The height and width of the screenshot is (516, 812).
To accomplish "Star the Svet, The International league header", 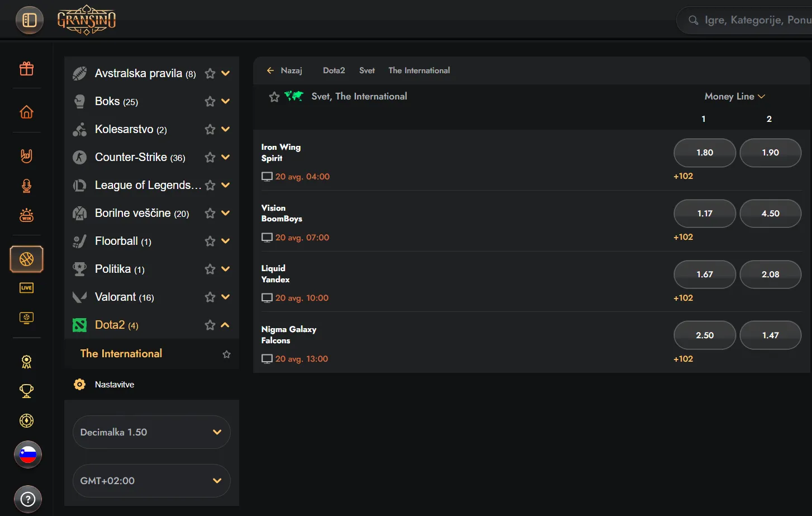I will (x=274, y=97).
